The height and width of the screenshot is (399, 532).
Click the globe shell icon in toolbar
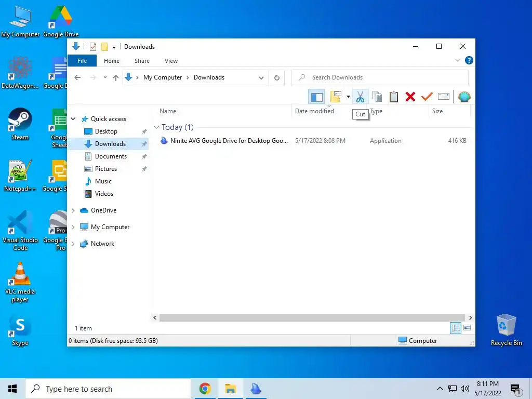pyautogui.click(x=464, y=97)
